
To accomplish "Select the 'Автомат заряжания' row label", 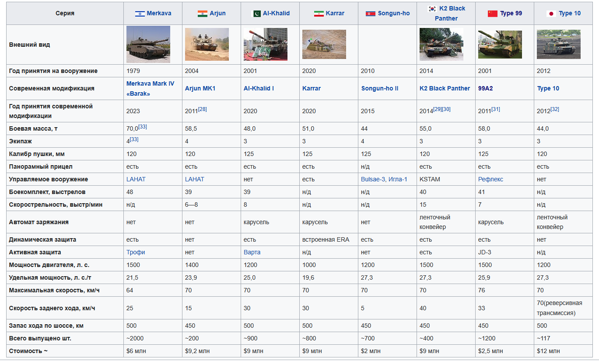I will click(65, 222).
